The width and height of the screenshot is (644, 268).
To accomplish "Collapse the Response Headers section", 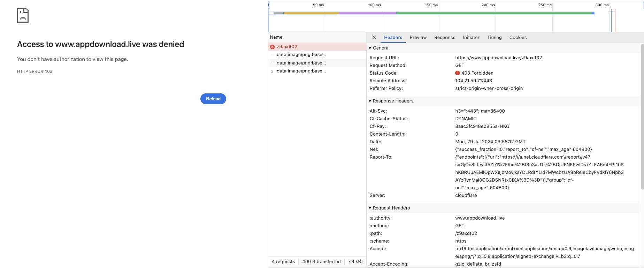I will click(x=370, y=101).
